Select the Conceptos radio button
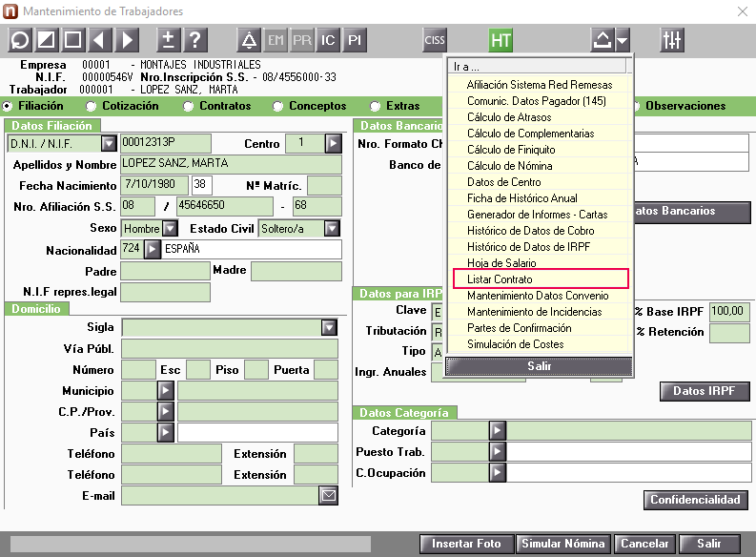Viewport: 756px width, 557px height. click(277, 106)
